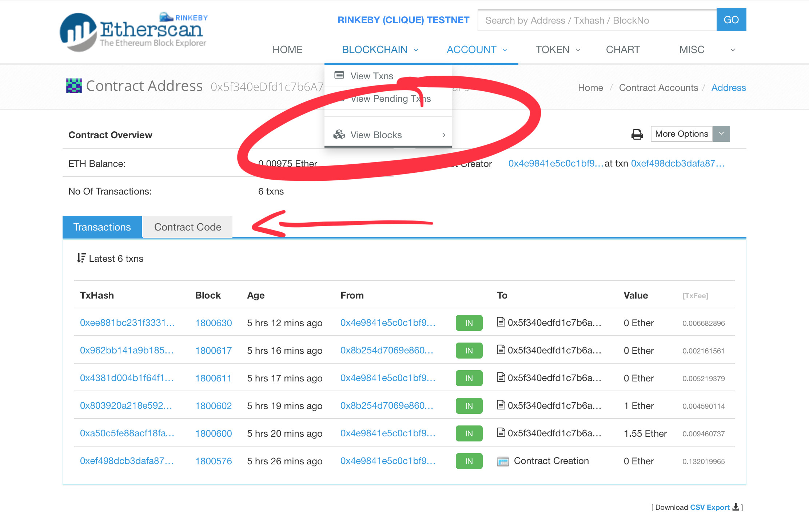Click the 5 hrs 19 mins ago age cell
The image size is (809, 532).
(x=284, y=406)
